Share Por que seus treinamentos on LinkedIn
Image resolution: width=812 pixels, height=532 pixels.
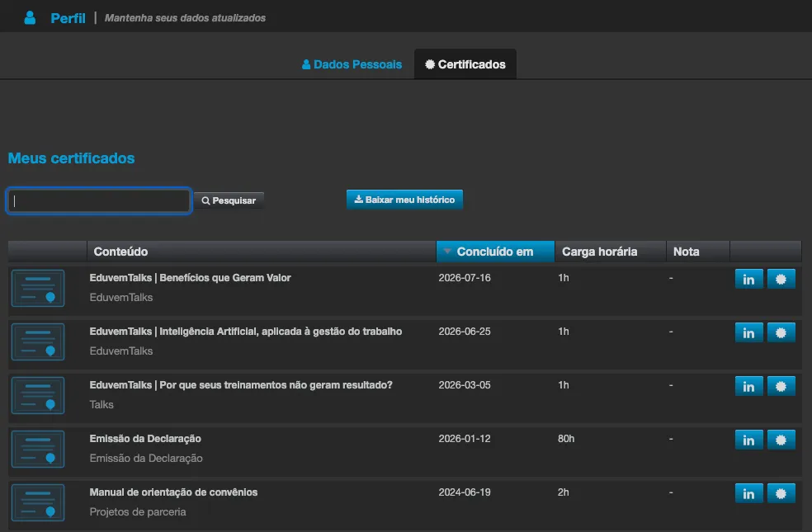pyautogui.click(x=748, y=387)
